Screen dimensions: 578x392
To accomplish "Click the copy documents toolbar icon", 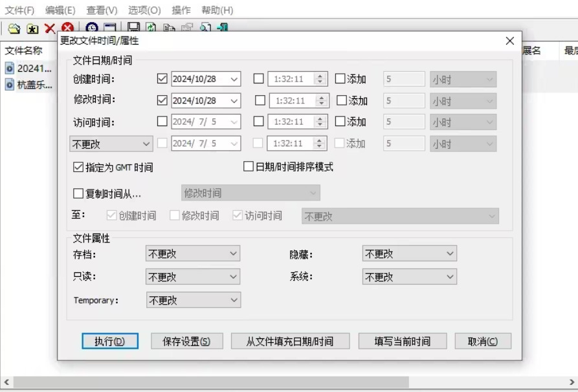I will point(169,28).
